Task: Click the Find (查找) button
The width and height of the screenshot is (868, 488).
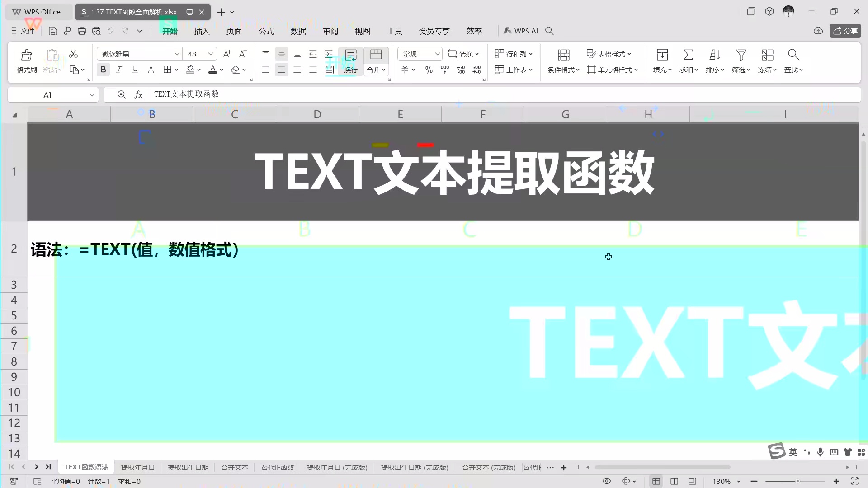Action: tap(793, 61)
